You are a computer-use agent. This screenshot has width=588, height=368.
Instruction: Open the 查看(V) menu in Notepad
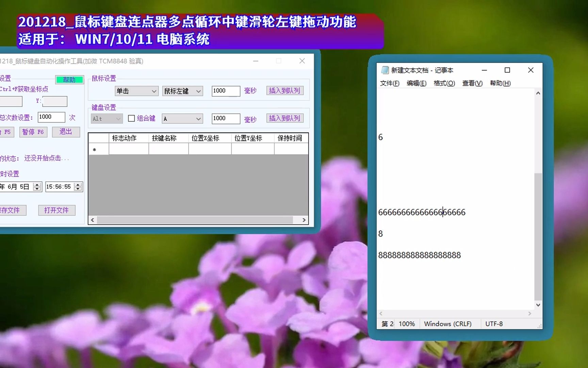click(x=472, y=83)
